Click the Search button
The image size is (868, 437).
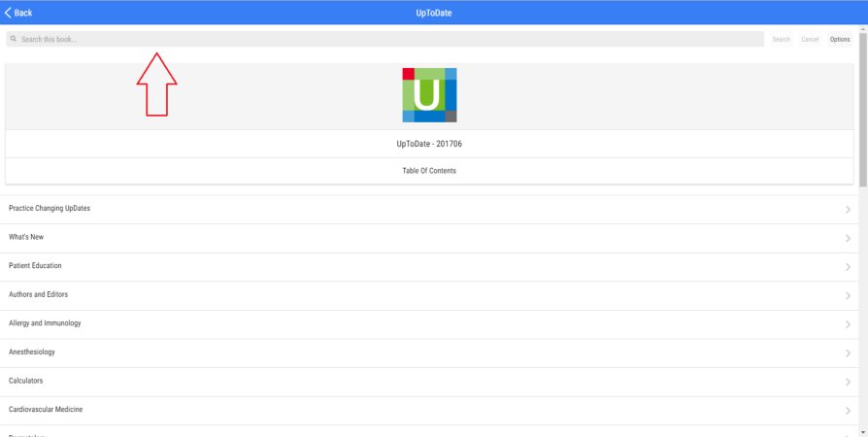click(x=781, y=39)
